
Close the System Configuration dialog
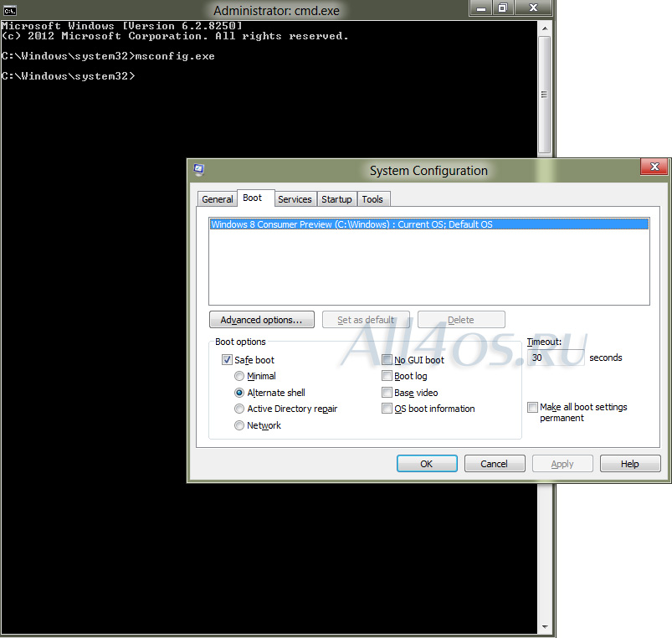tap(654, 167)
